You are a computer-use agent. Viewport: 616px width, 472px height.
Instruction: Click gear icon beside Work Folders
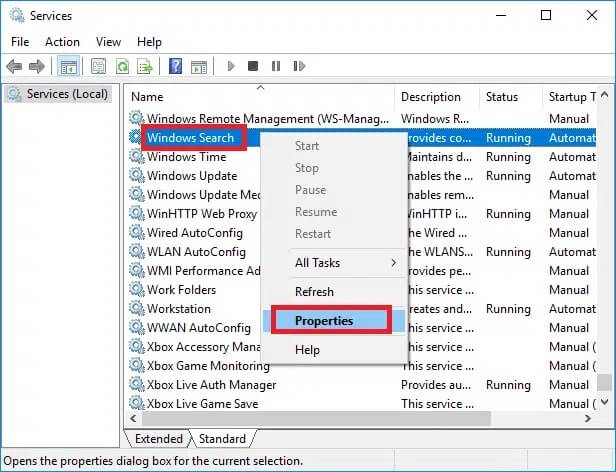(137, 289)
